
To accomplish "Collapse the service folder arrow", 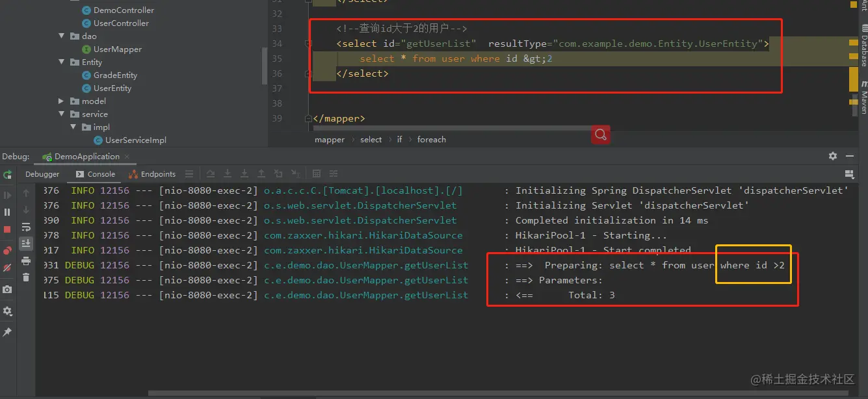I will click(62, 114).
